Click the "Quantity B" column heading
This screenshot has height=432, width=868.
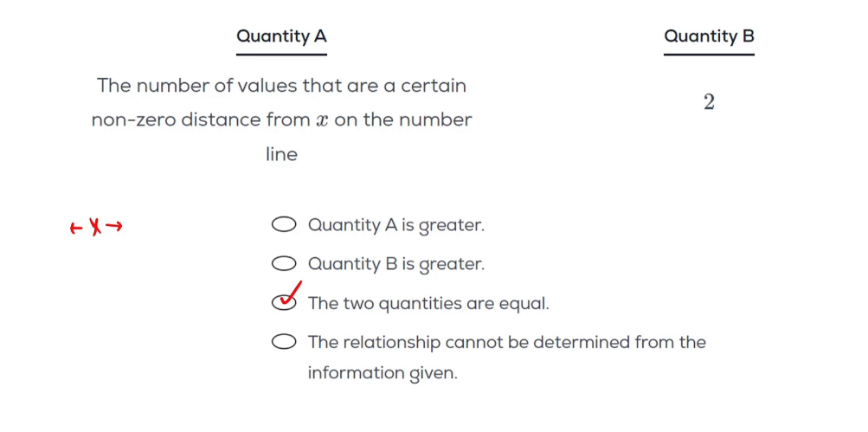point(709,36)
